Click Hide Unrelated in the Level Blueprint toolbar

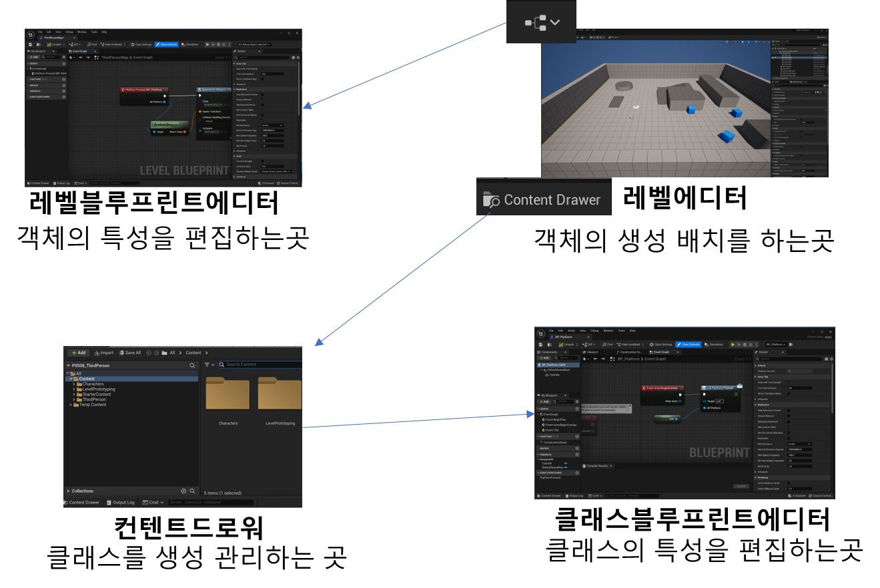pos(111,45)
